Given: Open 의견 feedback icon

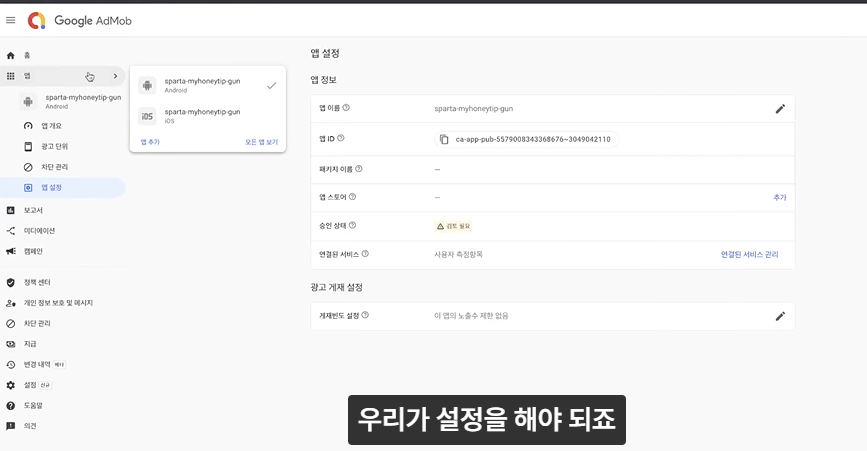Looking at the screenshot, I should click(11, 426).
